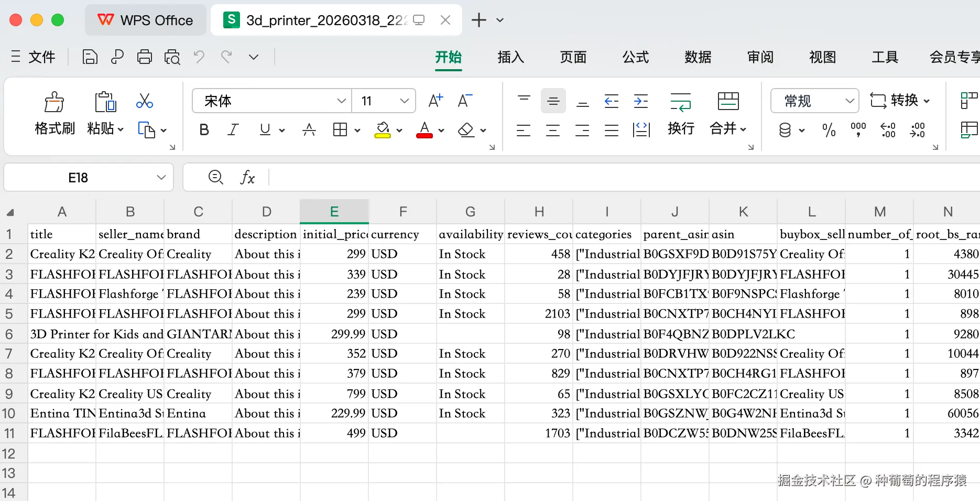The image size is (980, 501).
Task: Click the Copy icon
Action: click(146, 129)
